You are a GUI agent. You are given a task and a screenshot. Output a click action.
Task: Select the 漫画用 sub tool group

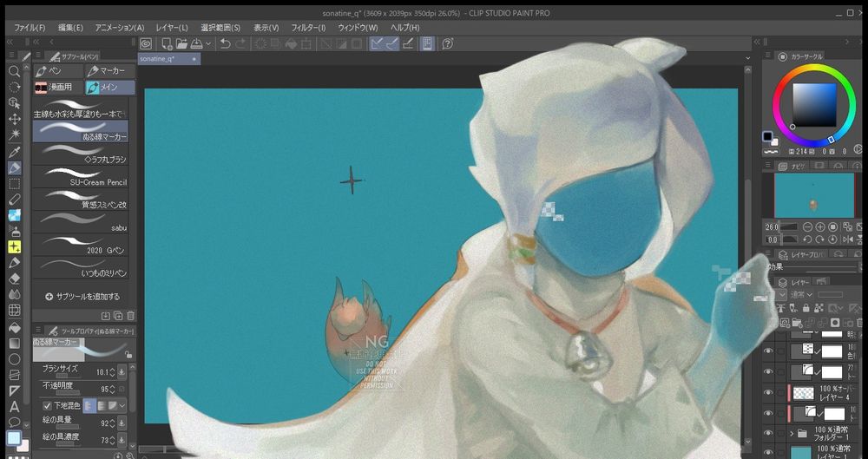coord(57,87)
